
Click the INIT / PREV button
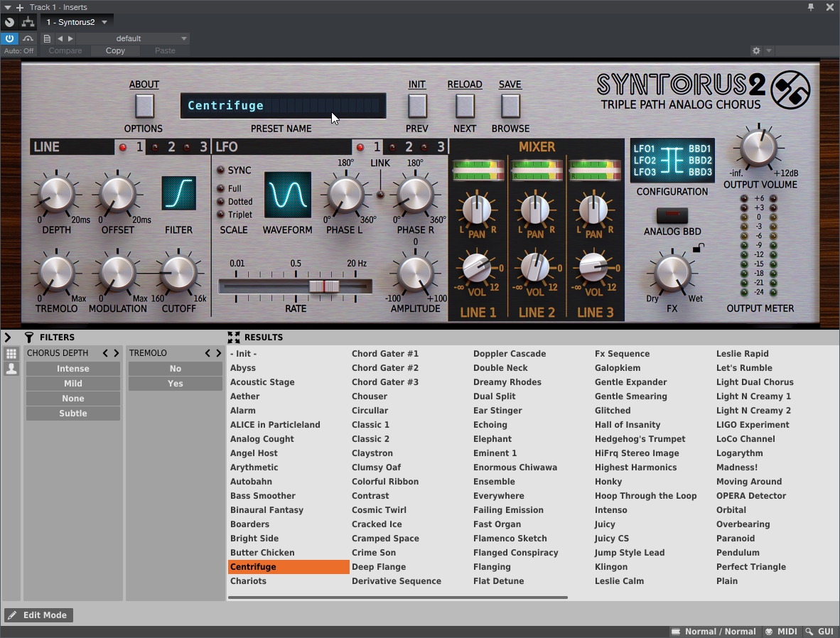click(x=417, y=106)
